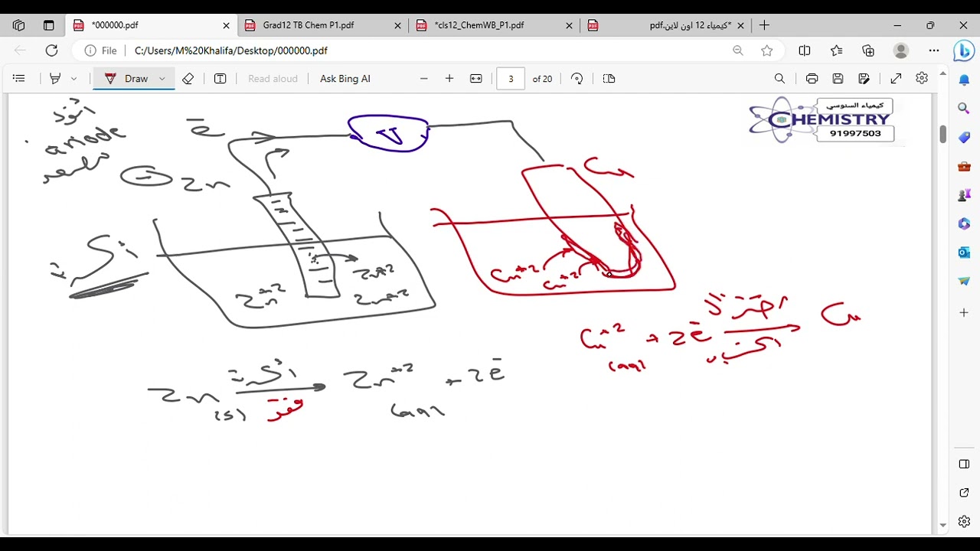Click the File site info icon
The height and width of the screenshot is (551, 980).
[x=100, y=51]
